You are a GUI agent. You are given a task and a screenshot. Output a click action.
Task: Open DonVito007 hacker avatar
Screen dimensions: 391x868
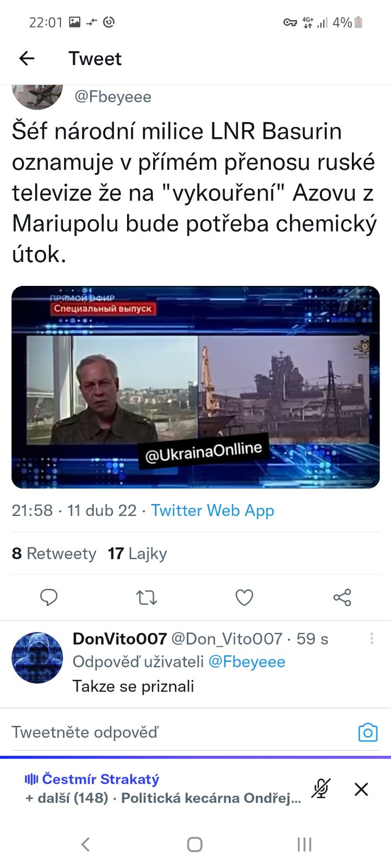[x=37, y=657]
